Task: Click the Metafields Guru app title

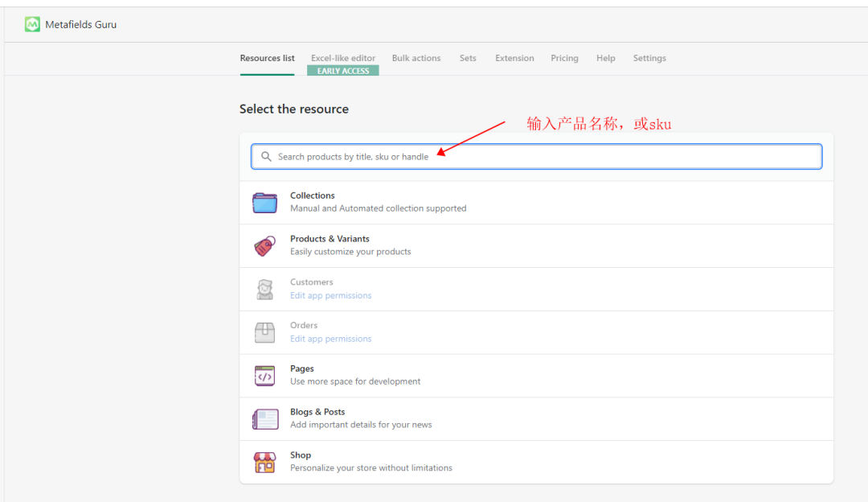Action: [81, 24]
